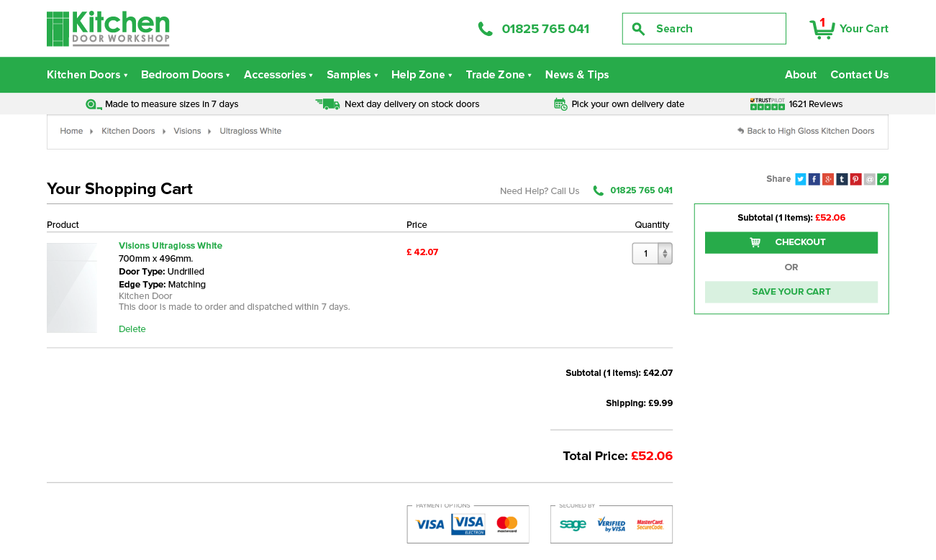Proceed with the Checkout button
936x560 pixels.
pos(791,242)
